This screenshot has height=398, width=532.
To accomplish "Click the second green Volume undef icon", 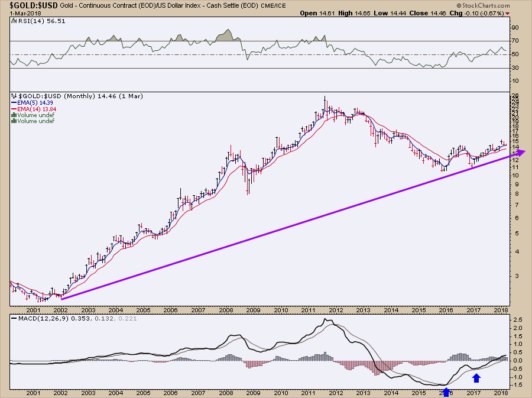I will coord(14,121).
